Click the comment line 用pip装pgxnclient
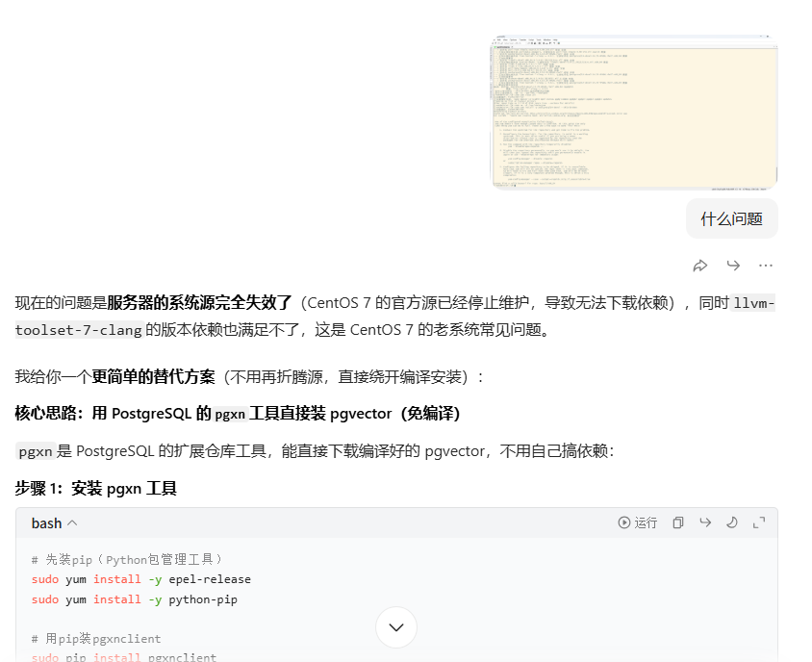This screenshot has width=812, height=662. click(x=96, y=639)
